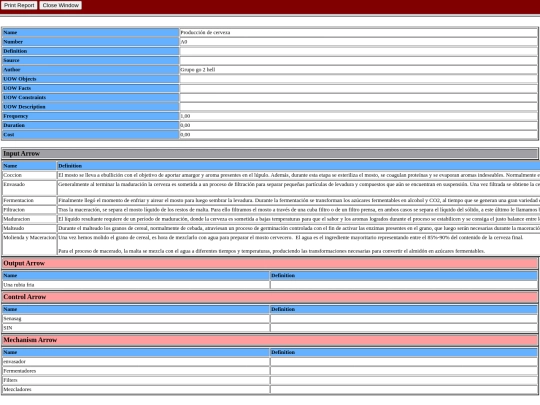Select the SIN control arrow row
540x405 pixels.
click(x=270, y=328)
